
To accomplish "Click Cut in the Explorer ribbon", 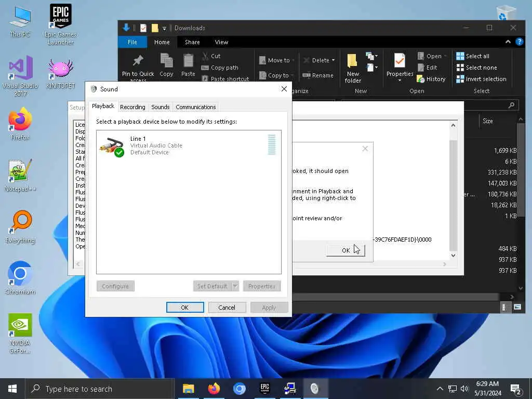I will [211, 56].
